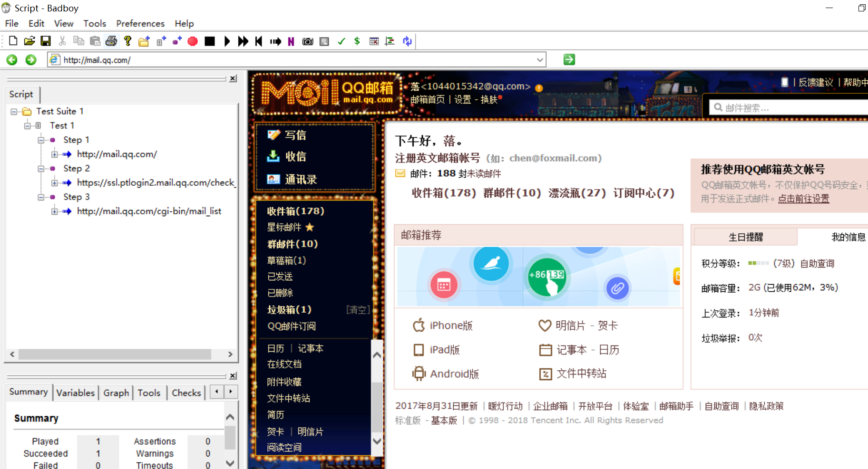Click the 写信 compose mail button
Screen dimensions: 868x469
click(295, 135)
